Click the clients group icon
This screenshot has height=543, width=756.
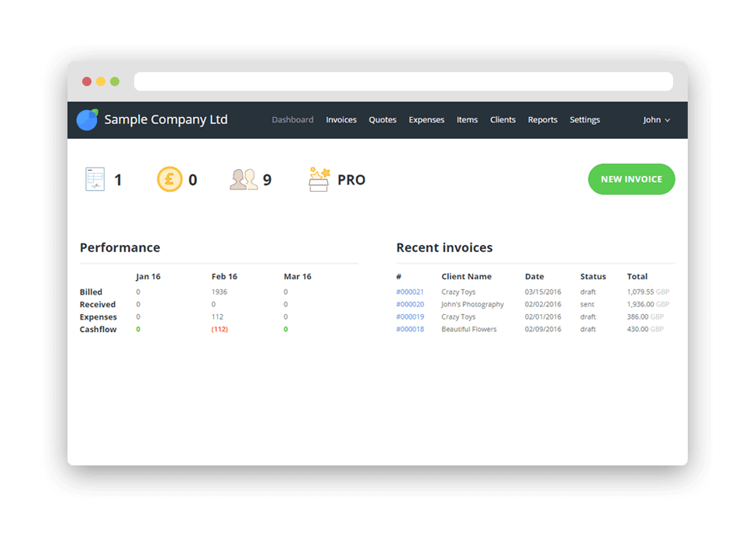(243, 178)
